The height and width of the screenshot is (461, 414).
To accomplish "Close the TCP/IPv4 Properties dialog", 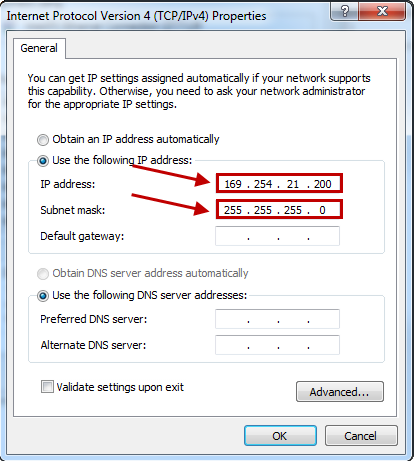I will [382, 11].
